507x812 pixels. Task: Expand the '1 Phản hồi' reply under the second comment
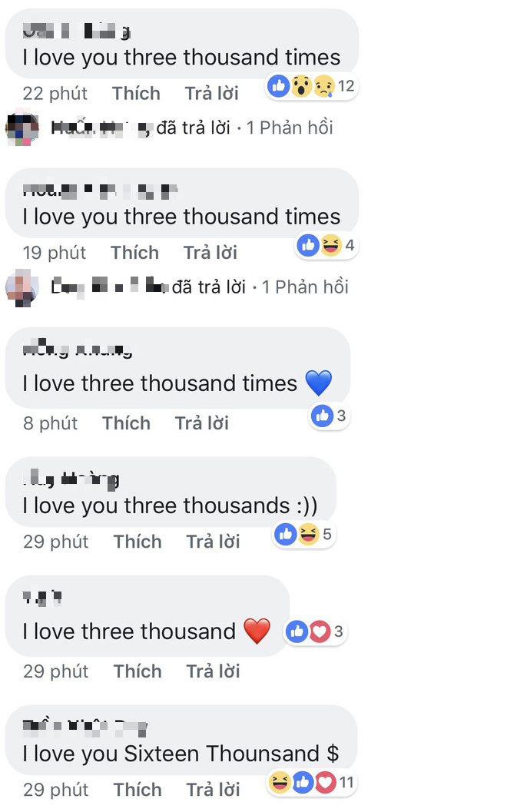point(305,287)
